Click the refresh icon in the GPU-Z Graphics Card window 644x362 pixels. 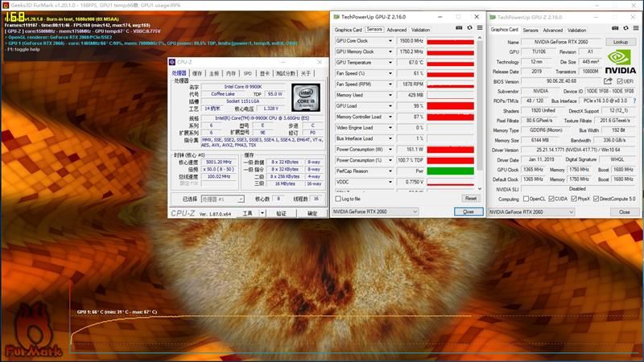(625, 28)
